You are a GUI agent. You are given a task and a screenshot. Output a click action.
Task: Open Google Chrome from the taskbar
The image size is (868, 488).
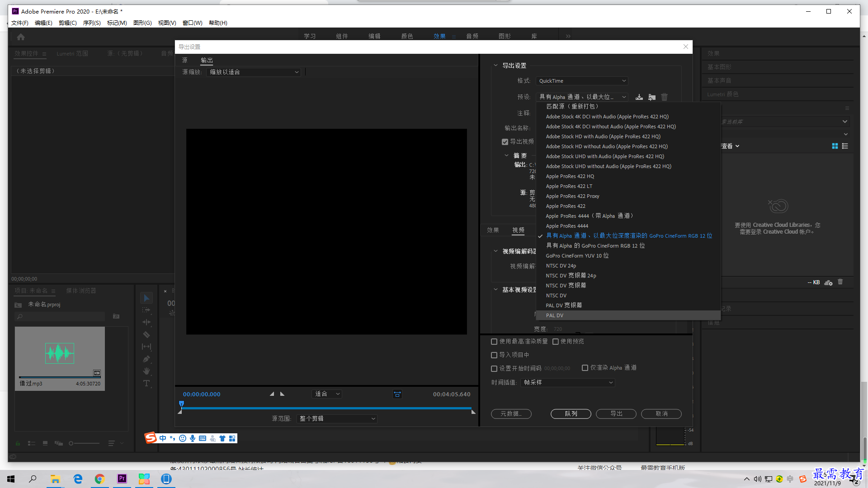tap(100, 479)
